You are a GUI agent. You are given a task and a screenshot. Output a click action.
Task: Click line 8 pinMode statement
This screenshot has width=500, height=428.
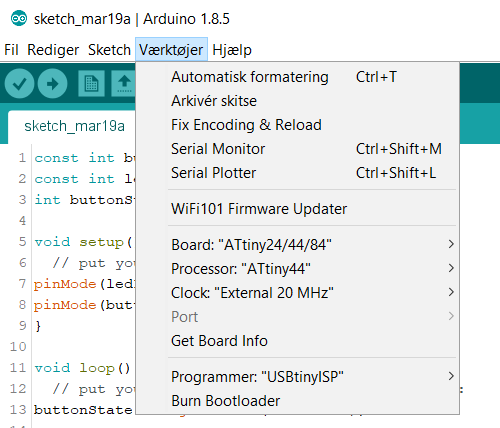pos(84,305)
